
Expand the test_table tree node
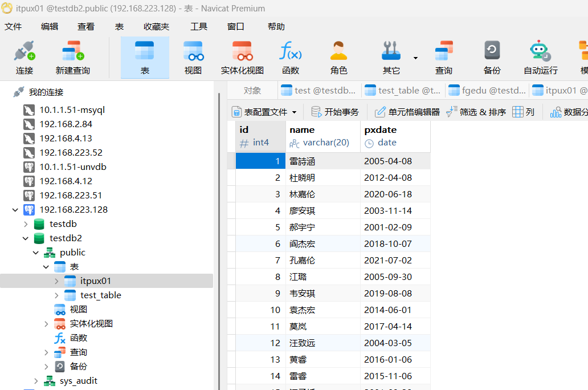click(56, 295)
